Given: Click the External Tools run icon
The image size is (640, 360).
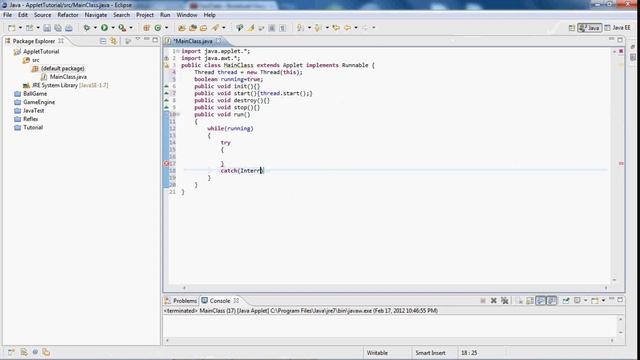Looking at the screenshot, I should click(x=122, y=28).
